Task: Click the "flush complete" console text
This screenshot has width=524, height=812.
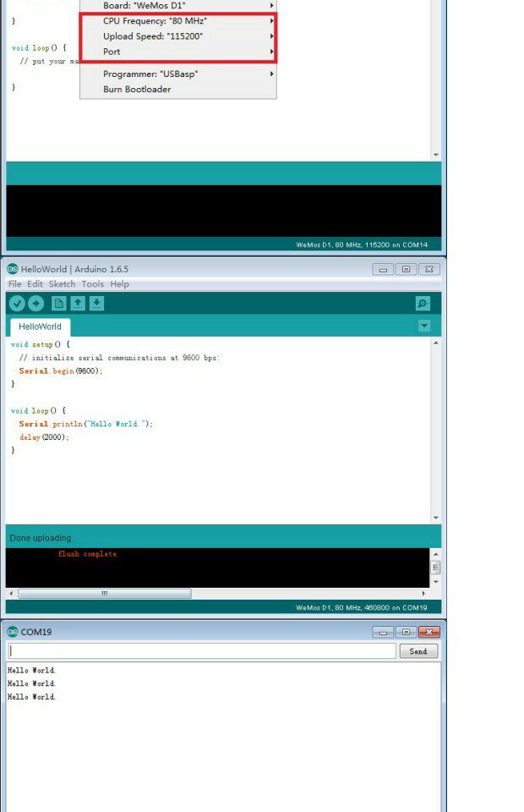Action: [87, 554]
